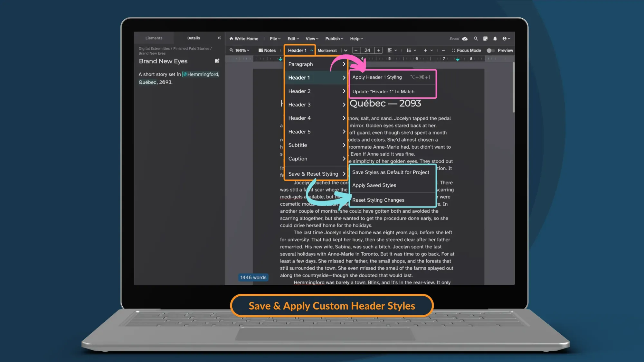Click the comments panel icon in the top bar

pos(485,38)
